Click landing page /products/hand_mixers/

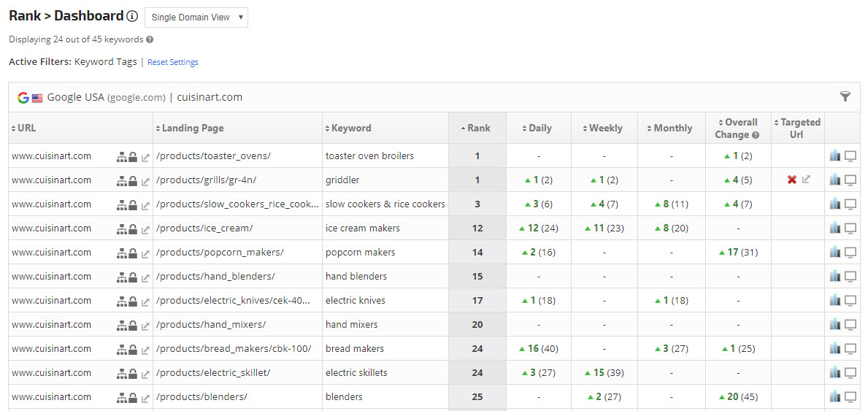211,325
